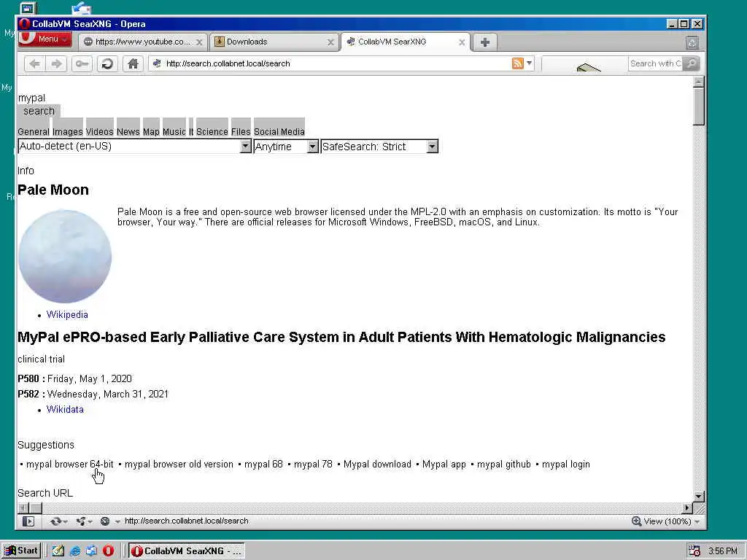Close the Downloads tab
Image resolution: width=747 pixels, height=560 pixels.
point(330,42)
